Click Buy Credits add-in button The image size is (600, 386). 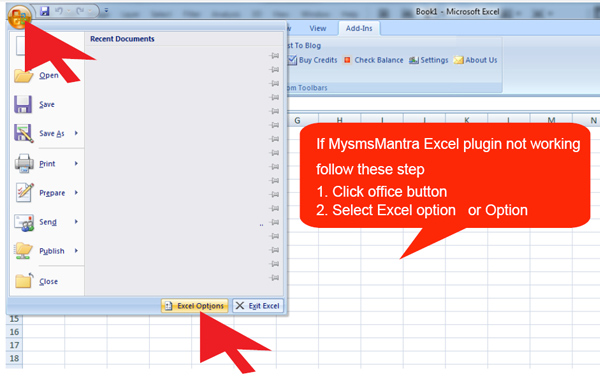313,60
